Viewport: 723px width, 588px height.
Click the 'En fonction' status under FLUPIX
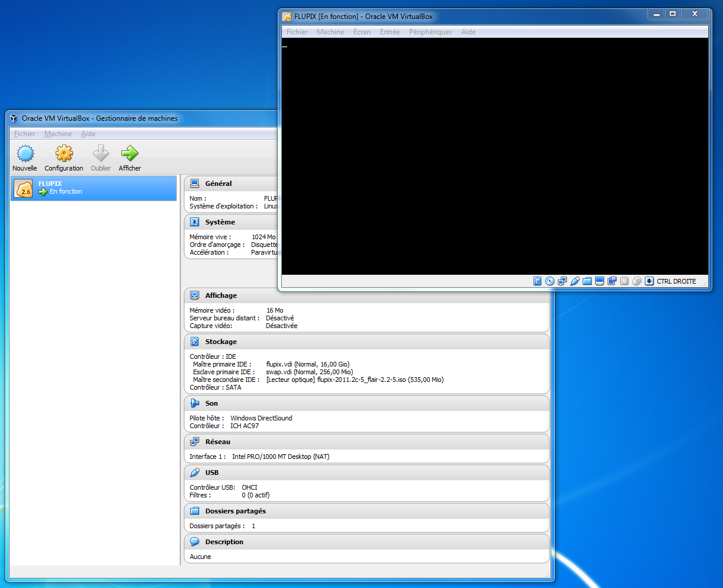tap(66, 191)
